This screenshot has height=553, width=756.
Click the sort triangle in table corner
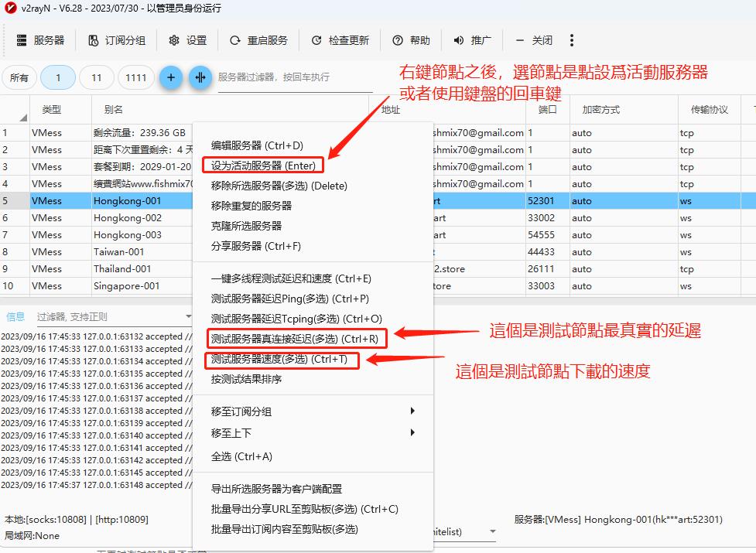point(22,118)
